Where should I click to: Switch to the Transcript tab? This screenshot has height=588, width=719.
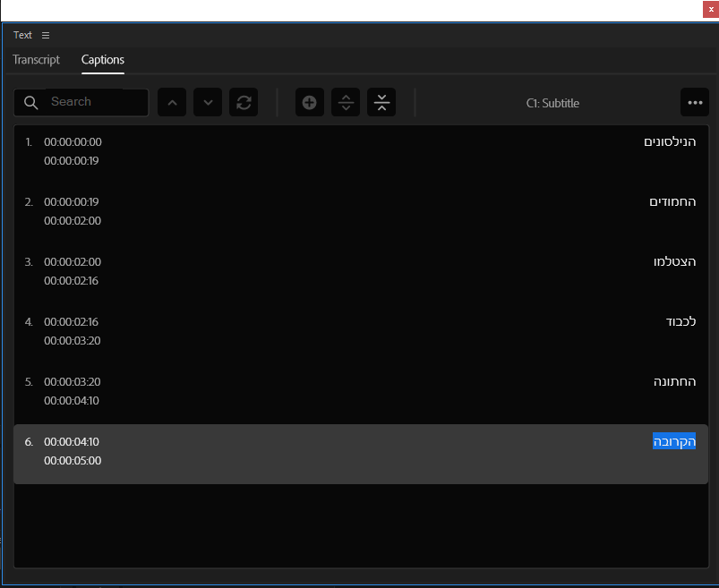point(36,60)
